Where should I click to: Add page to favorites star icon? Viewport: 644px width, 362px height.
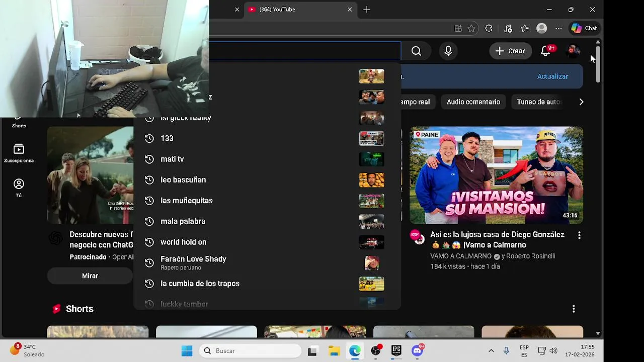(x=471, y=29)
